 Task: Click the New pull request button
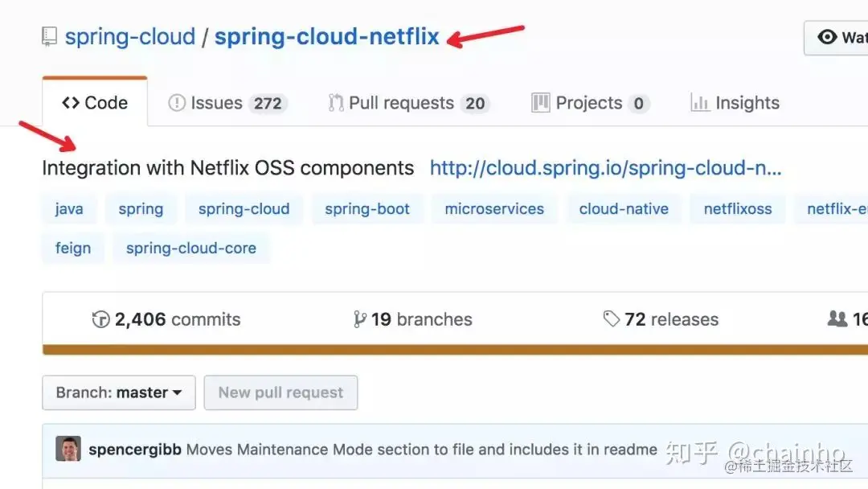[x=280, y=392]
